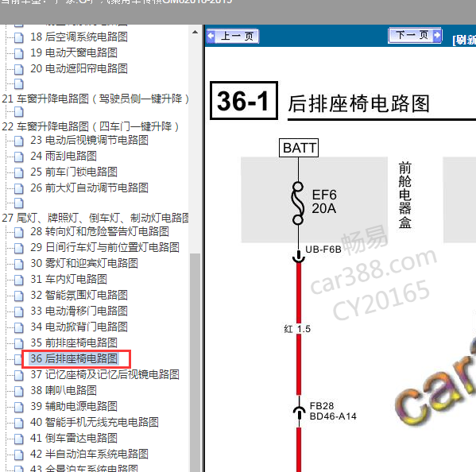The width and height of the screenshot is (476, 472).
Task: Open 19 电动天窗电路图
Action: pyautogui.click(x=74, y=52)
